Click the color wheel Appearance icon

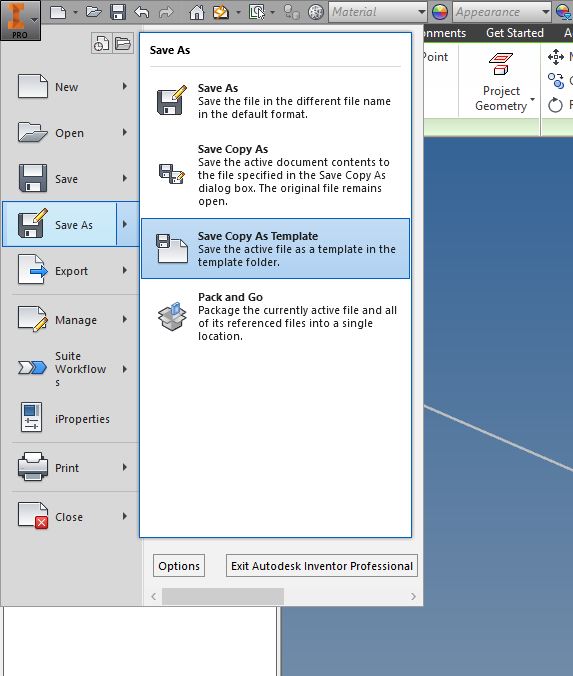click(440, 12)
